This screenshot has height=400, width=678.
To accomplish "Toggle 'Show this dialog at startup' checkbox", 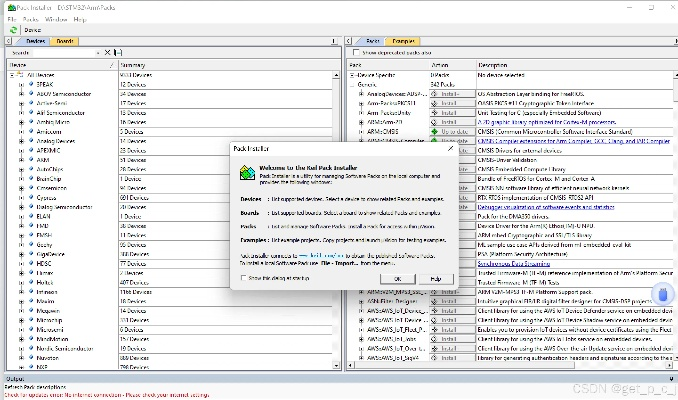I will [x=243, y=277].
